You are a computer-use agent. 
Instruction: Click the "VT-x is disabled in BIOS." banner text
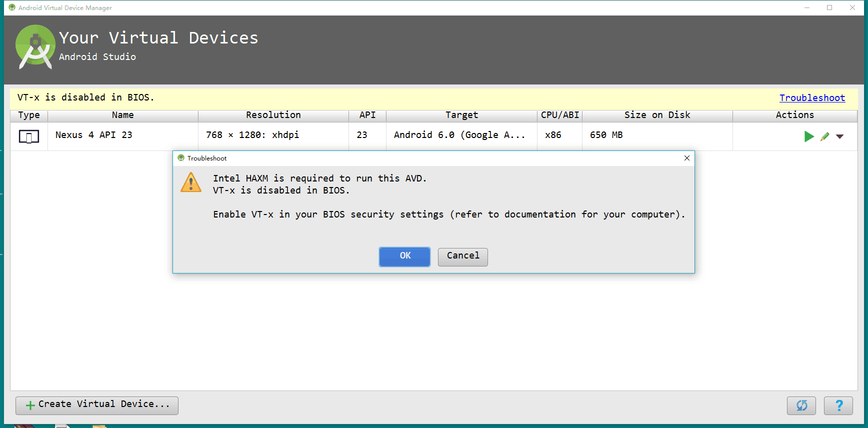point(85,97)
